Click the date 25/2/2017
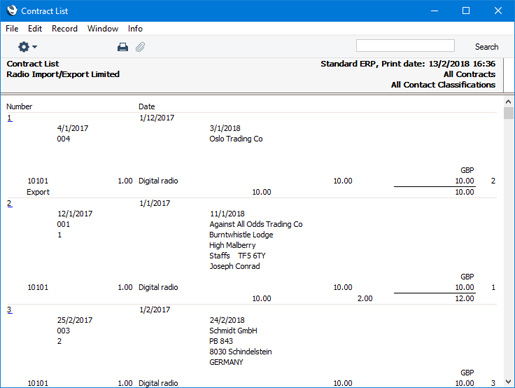Screen dimensions: 515x388 pyautogui.click(x=75, y=320)
